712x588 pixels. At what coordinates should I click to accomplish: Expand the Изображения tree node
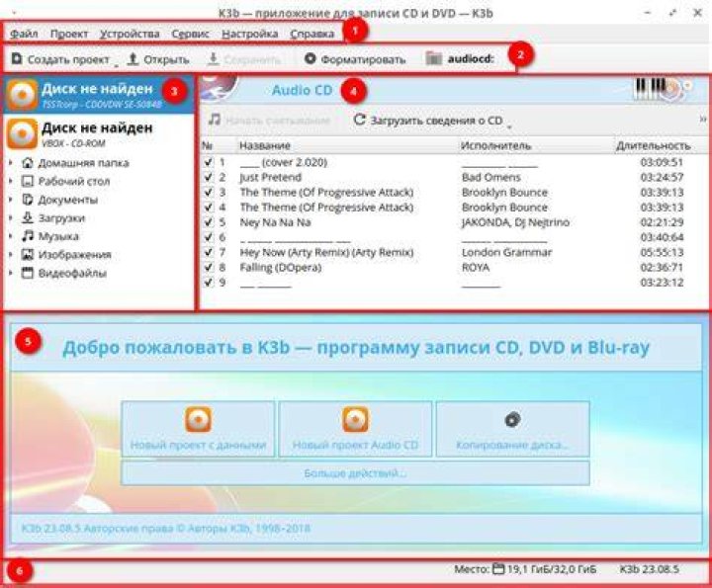11,255
